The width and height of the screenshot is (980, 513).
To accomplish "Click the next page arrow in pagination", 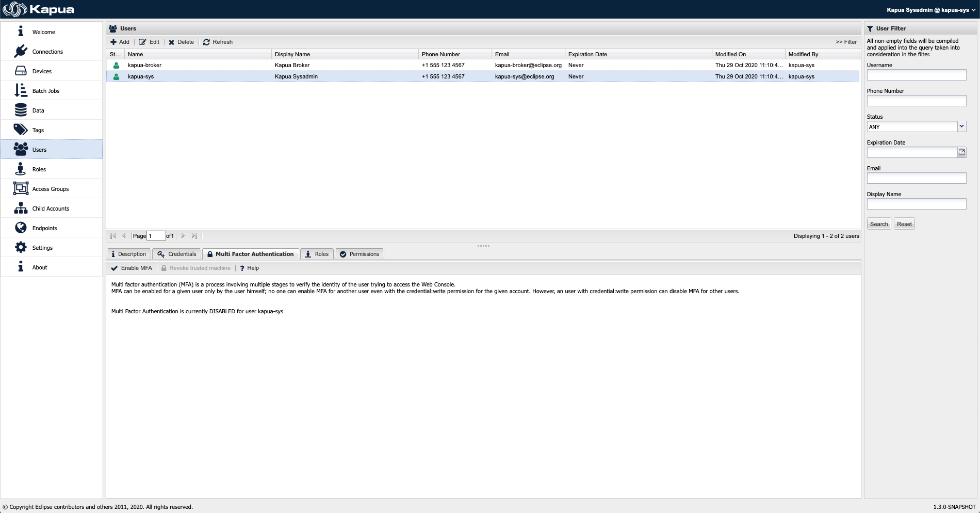I will [x=183, y=236].
